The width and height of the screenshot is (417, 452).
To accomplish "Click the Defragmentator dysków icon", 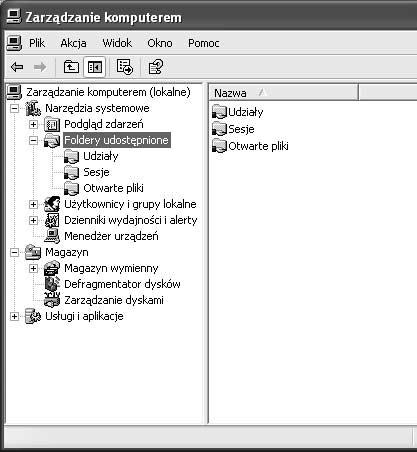I will 52,284.
